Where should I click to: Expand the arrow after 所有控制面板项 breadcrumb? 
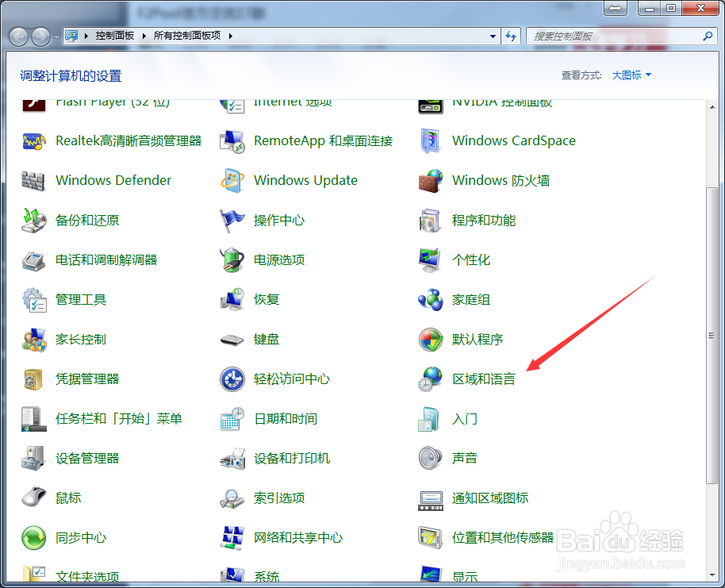(x=231, y=36)
